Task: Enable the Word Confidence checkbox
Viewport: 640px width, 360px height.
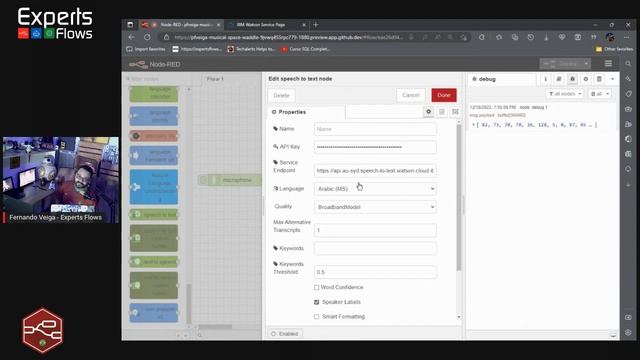Action: tap(316, 288)
